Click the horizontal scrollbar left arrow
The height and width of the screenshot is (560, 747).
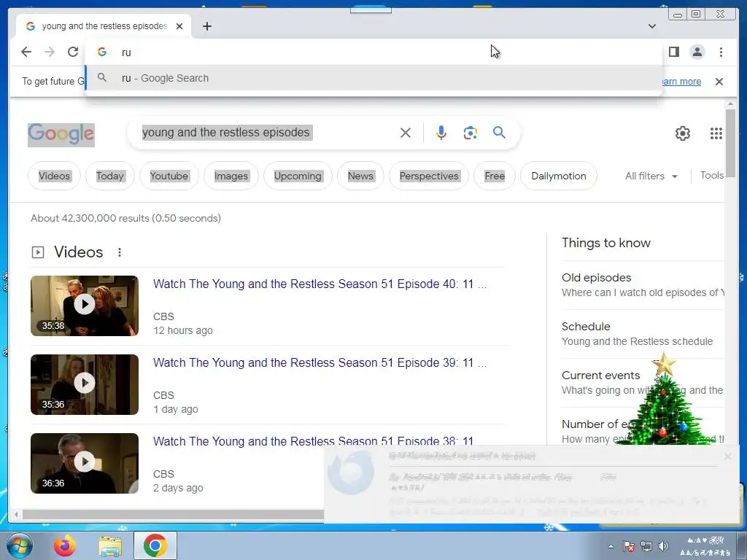pyautogui.click(x=16, y=514)
